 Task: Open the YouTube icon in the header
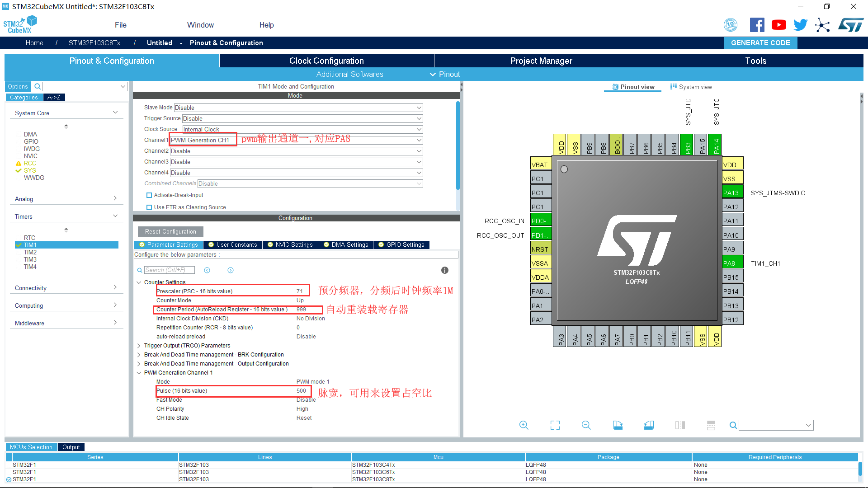point(778,25)
